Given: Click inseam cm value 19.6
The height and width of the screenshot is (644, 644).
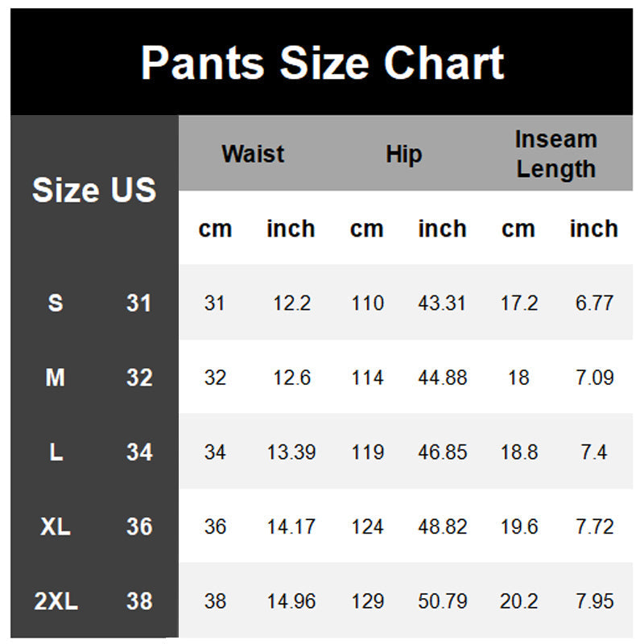Looking at the screenshot, I should (x=518, y=526).
